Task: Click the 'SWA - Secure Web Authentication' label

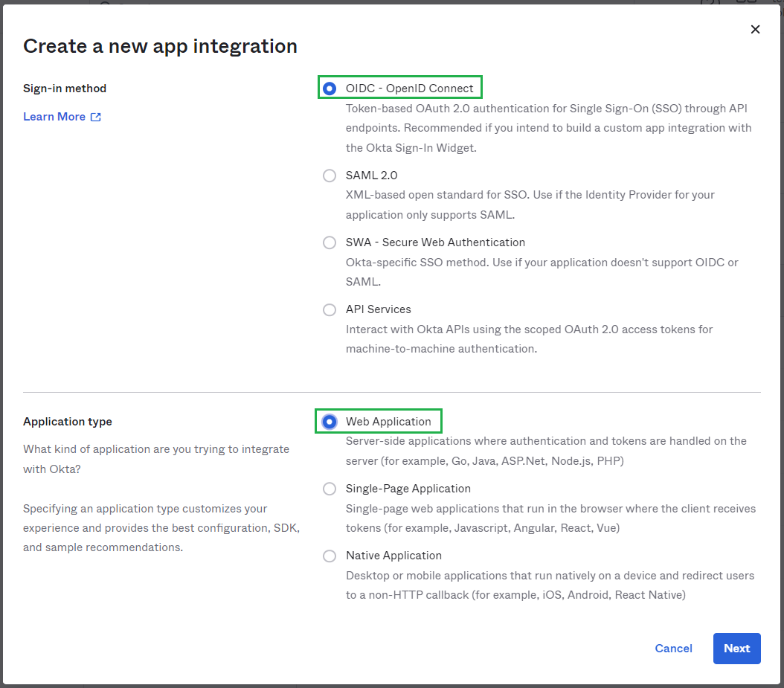Action: click(435, 242)
